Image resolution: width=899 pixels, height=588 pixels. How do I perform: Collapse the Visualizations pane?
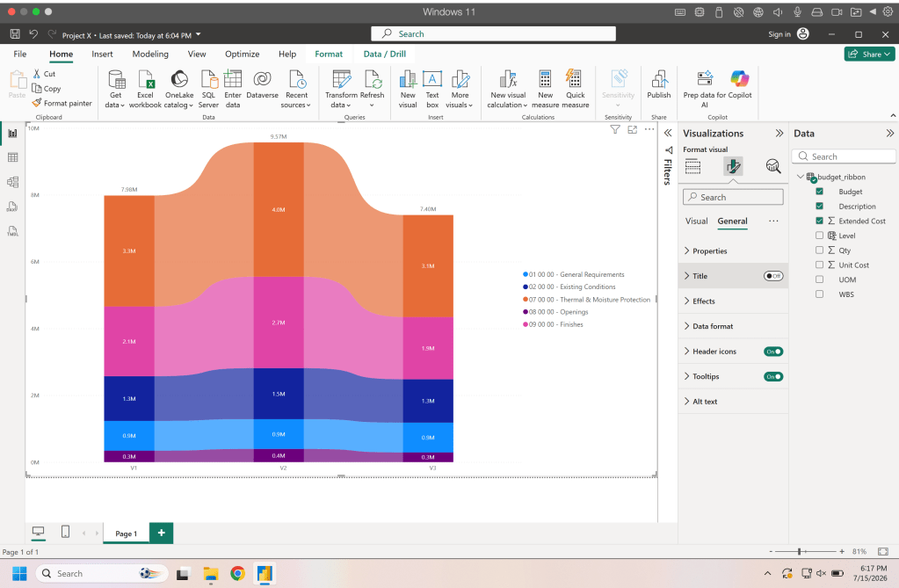tap(779, 133)
